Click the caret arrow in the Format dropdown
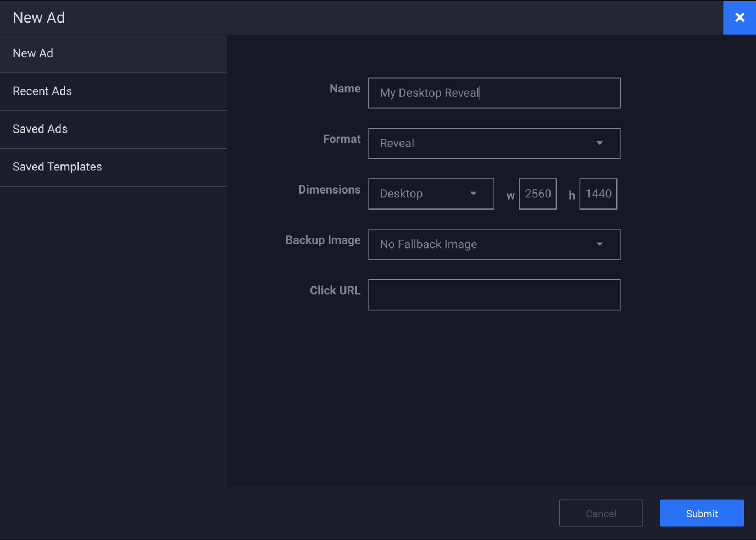Screen dimensions: 756x540 pyautogui.click(x=599, y=144)
